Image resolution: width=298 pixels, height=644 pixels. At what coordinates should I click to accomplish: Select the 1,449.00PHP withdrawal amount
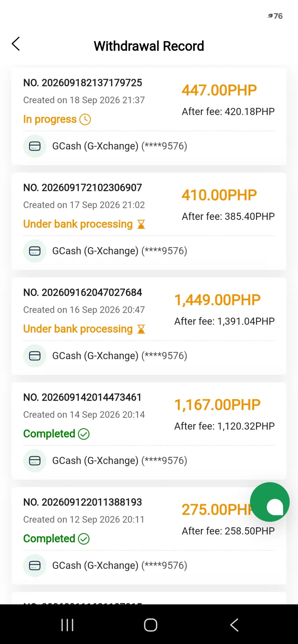(217, 300)
